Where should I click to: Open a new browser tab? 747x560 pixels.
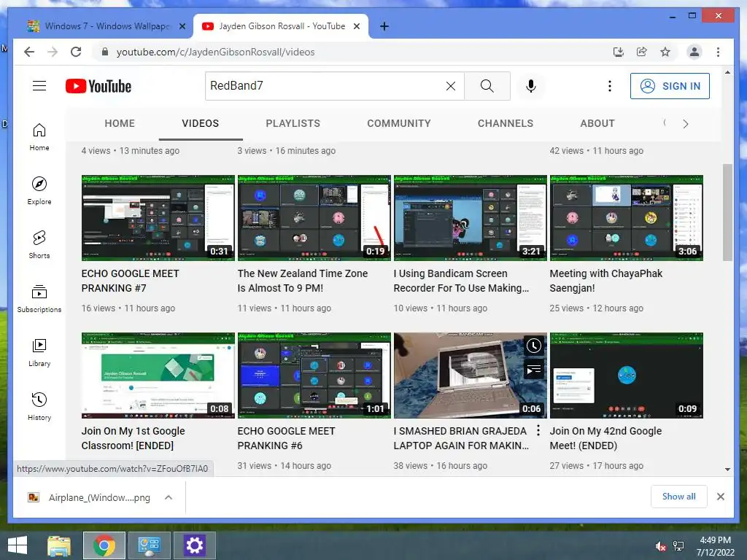[384, 26]
